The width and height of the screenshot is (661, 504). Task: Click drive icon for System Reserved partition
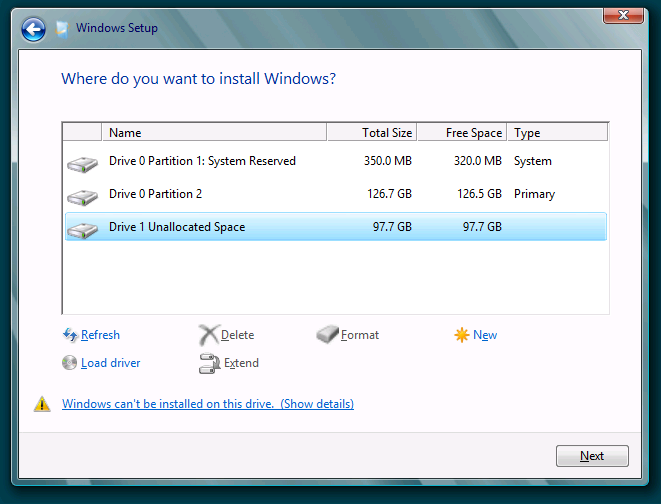pos(81,162)
